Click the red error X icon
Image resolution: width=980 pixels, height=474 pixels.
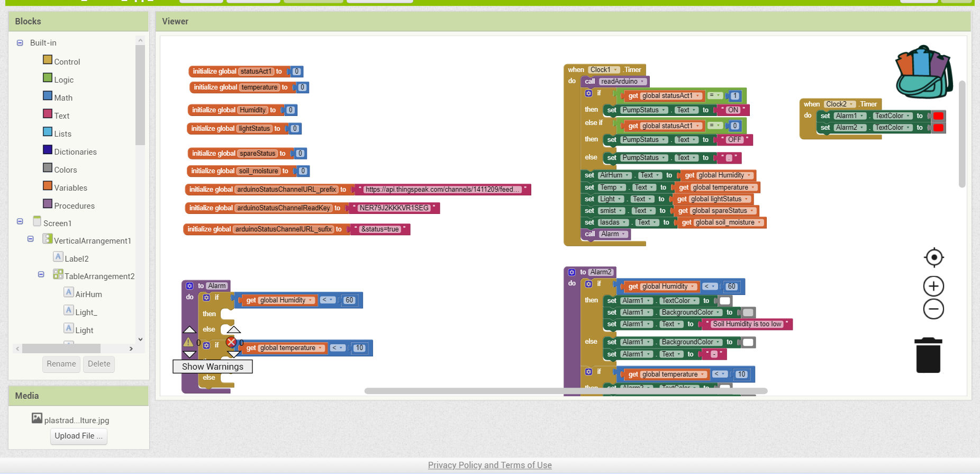tap(231, 342)
